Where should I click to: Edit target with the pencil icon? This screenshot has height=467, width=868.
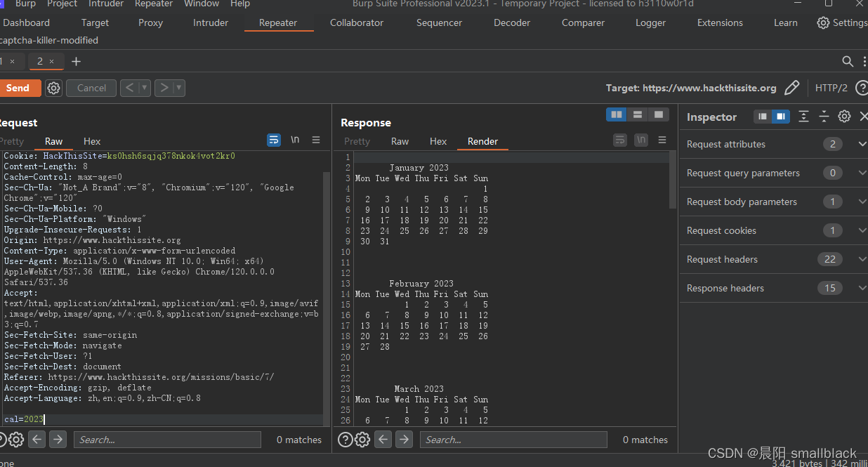(x=791, y=88)
